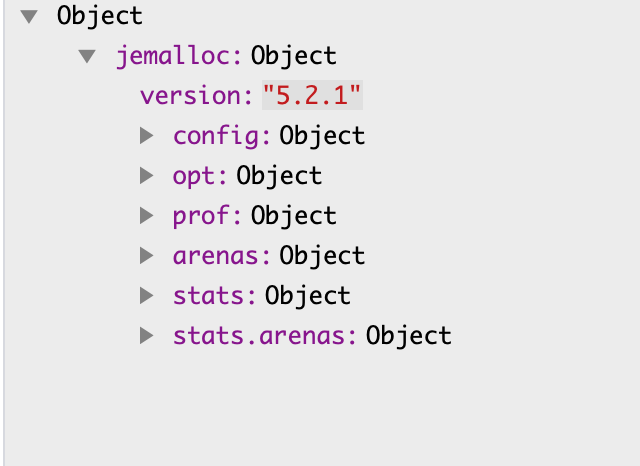
Task: Select the root Object label
Action: (x=100, y=16)
